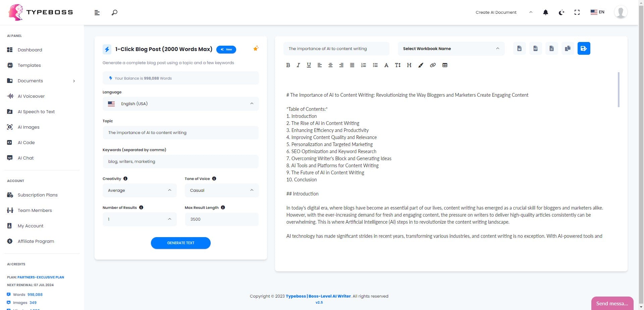Click Creativity info icon
The width and height of the screenshot is (644, 310).
125,179
